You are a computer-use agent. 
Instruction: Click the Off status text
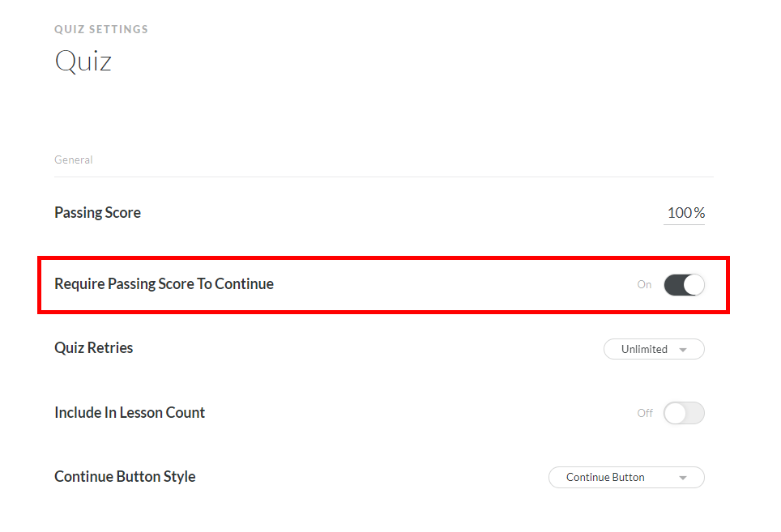click(645, 413)
